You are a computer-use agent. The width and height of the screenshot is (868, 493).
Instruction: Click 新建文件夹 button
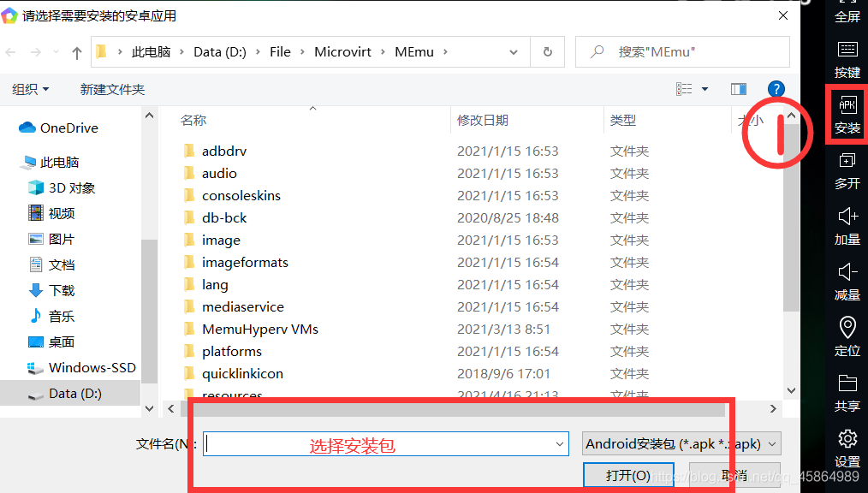coord(112,89)
